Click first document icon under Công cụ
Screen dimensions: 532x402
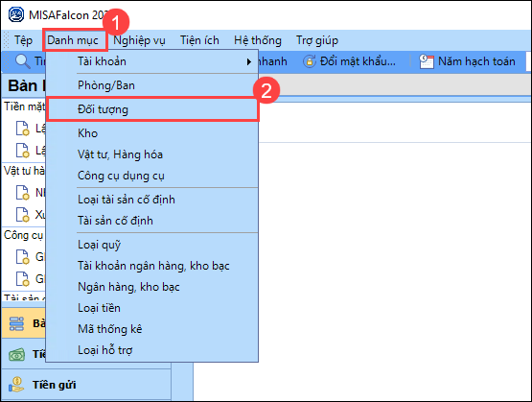click(22, 257)
